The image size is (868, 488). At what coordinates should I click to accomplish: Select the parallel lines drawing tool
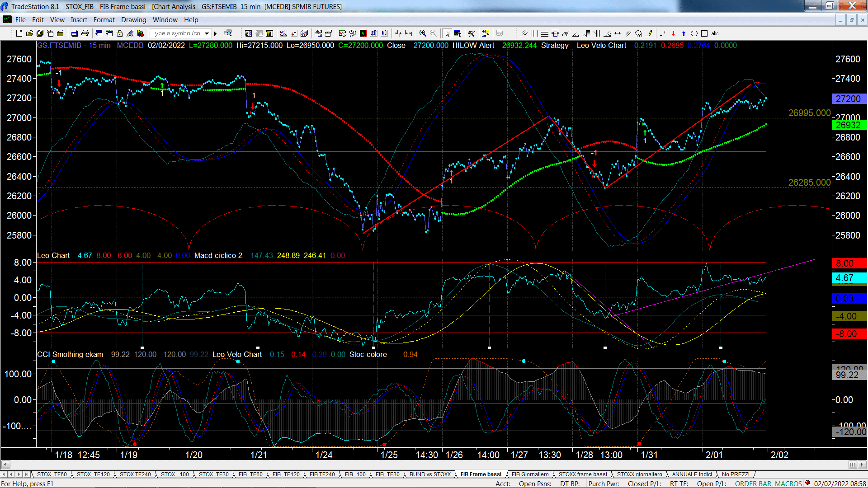coord(628,33)
